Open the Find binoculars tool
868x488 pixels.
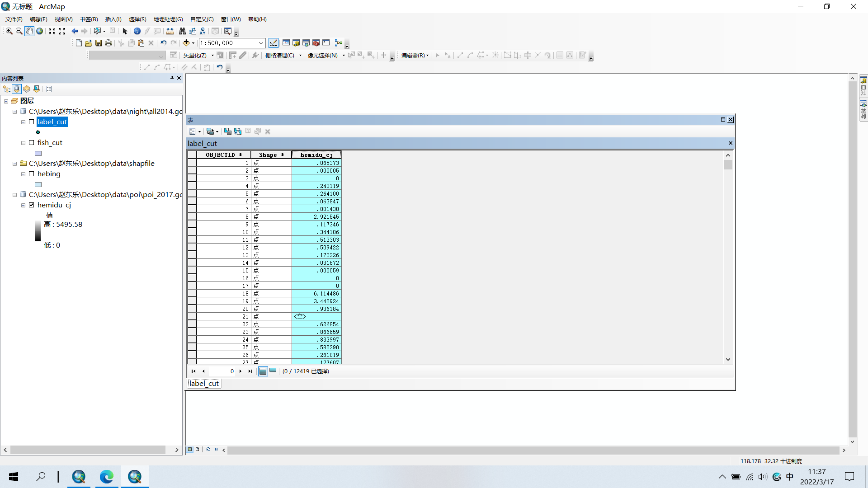pyautogui.click(x=182, y=31)
